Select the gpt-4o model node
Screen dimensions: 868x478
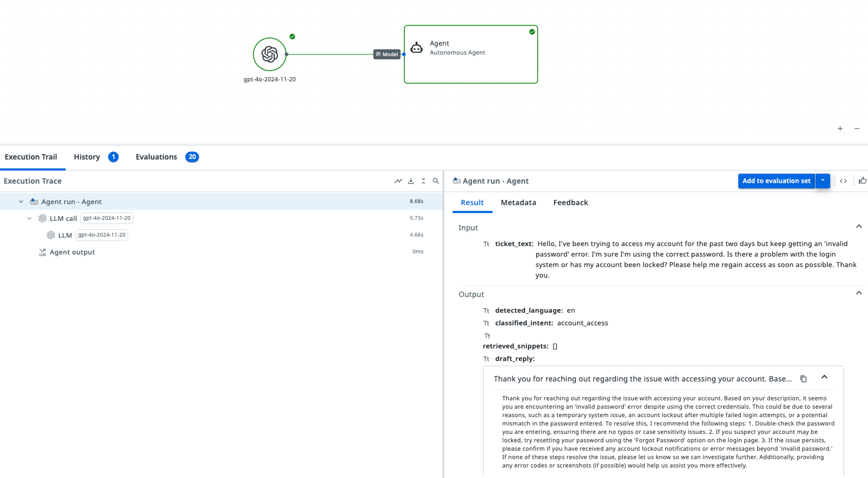pos(270,54)
